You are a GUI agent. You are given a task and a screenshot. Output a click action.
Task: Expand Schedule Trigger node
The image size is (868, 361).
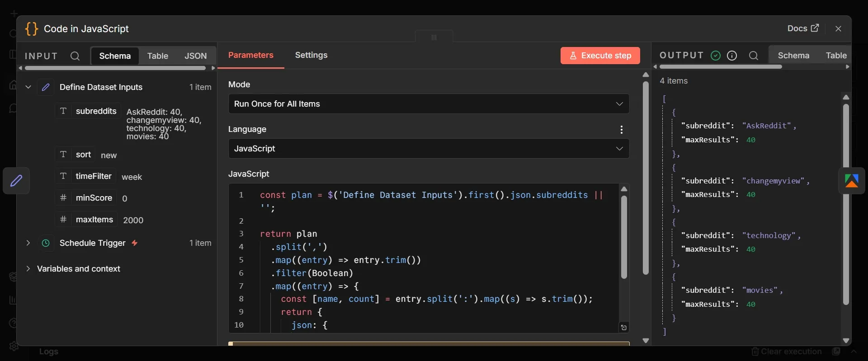tap(28, 243)
